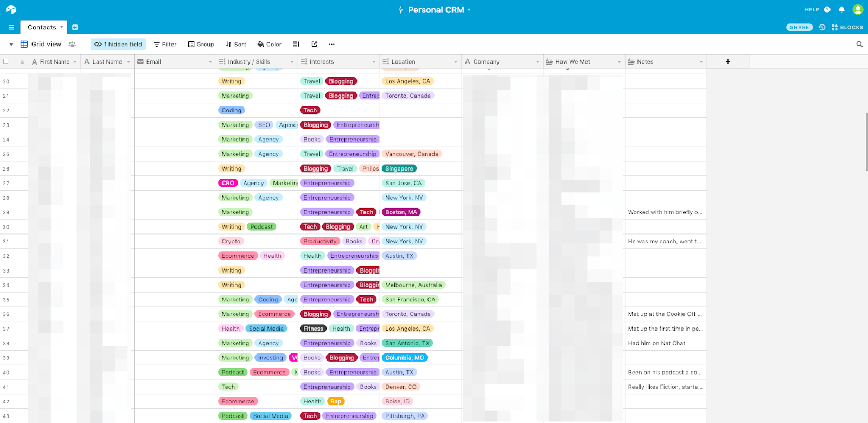Viewport: 868px width, 423px height.
Task: Open Last Name column dropdown
Action: [129, 62]
